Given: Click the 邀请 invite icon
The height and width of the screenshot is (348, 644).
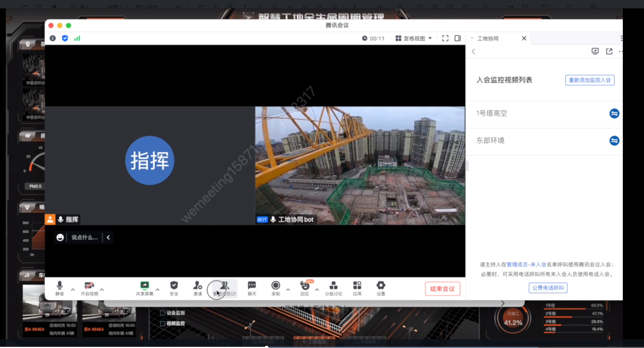Looking at the screenshot, I should tap(198, 288).
